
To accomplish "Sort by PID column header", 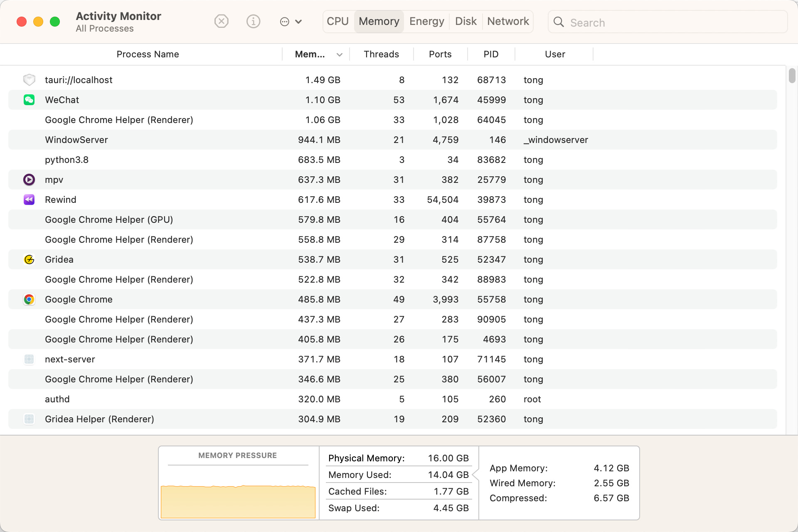I will click(x=491, y=54).
